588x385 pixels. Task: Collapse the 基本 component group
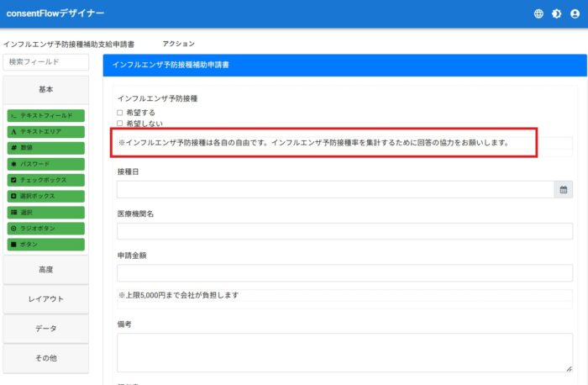point(45,90)
